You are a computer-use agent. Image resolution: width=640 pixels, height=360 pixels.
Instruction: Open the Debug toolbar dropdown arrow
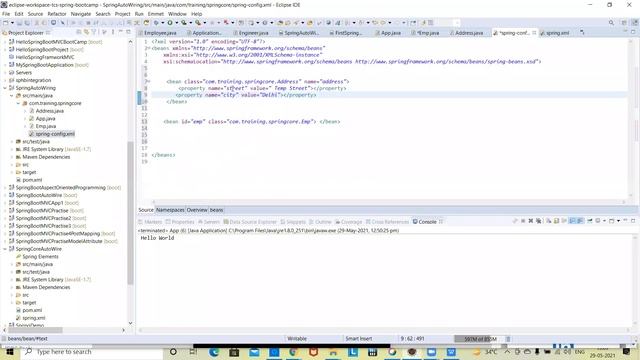click(x=162, y=23)
